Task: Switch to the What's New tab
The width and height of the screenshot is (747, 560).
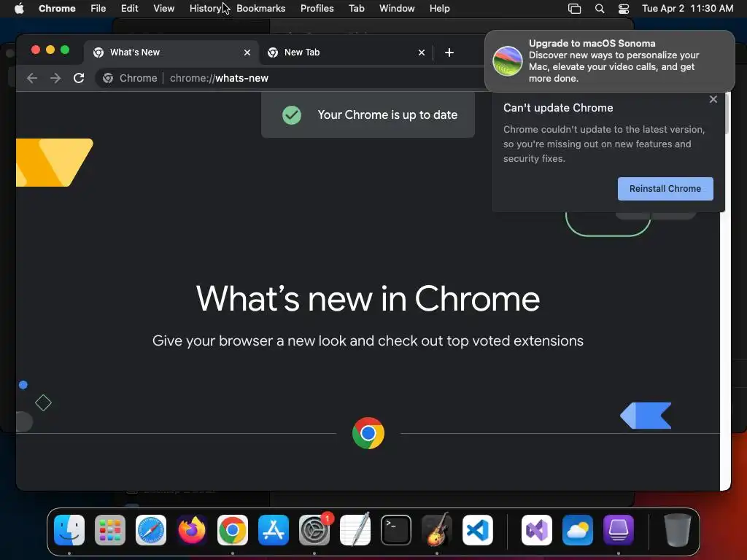Action: tap(171, 52)
